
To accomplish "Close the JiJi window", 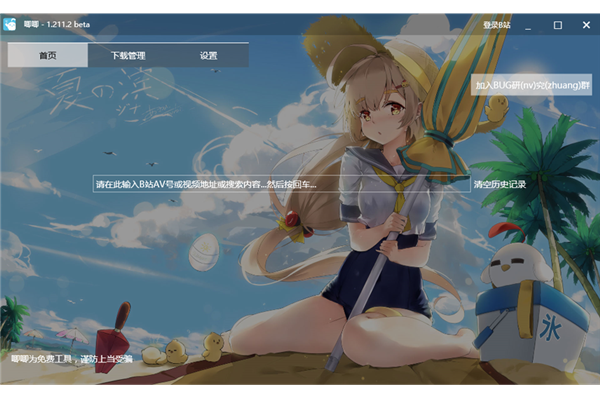I will tap(586, 25).
